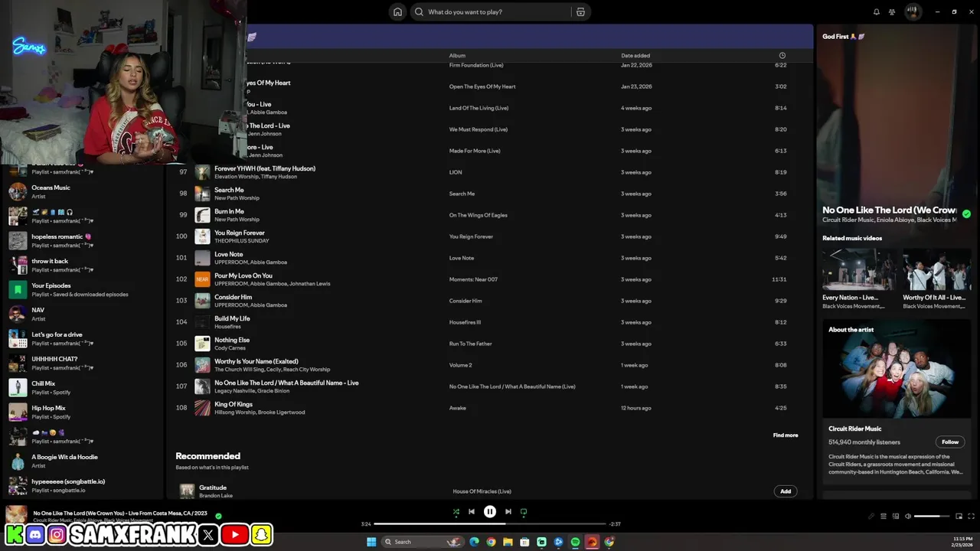Select track Love Note
980x551 pixels.
490,258
